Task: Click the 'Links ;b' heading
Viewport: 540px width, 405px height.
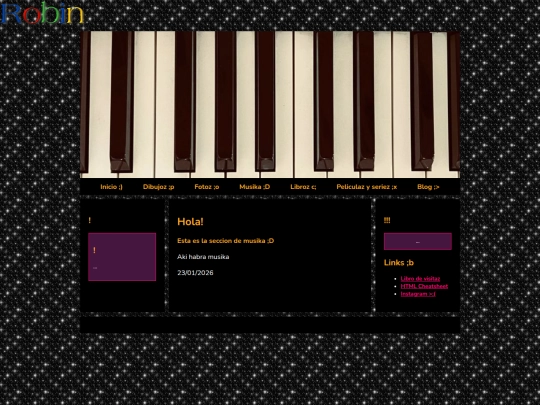Action: (399, 262)
